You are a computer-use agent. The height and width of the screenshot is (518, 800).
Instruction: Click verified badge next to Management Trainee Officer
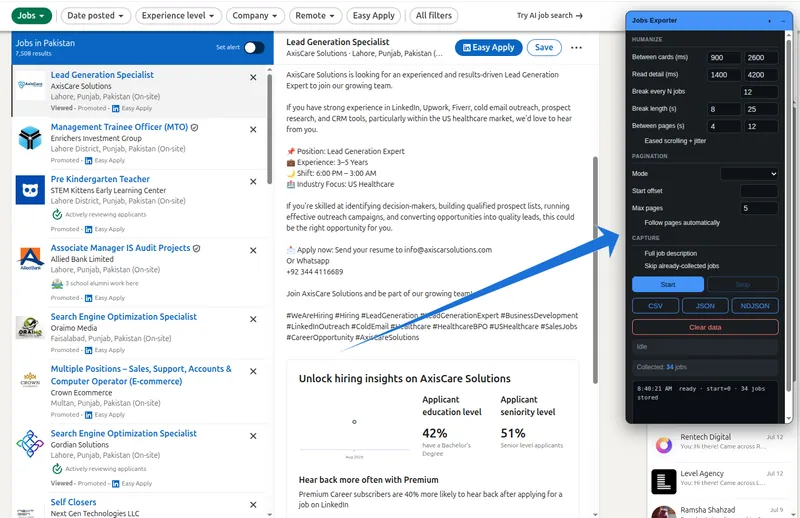[194, 128]
